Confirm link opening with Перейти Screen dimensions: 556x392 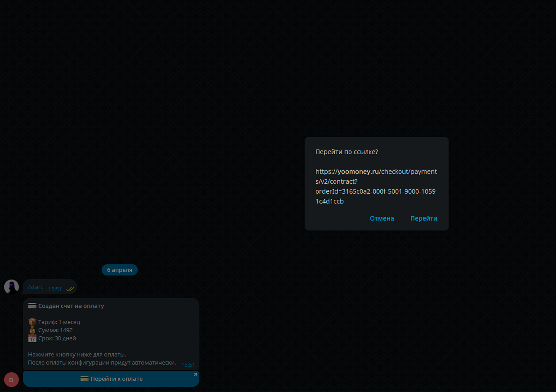pyautogui.click(x=423, y=218)
